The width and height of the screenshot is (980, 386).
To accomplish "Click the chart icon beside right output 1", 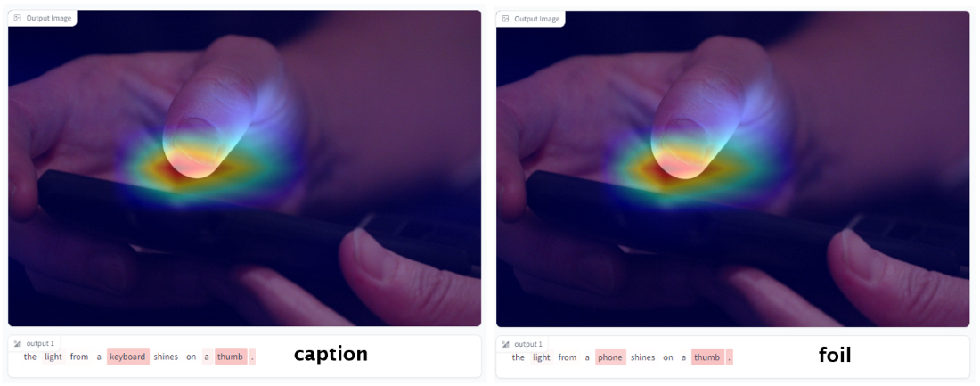I will [x=506, y=344].
